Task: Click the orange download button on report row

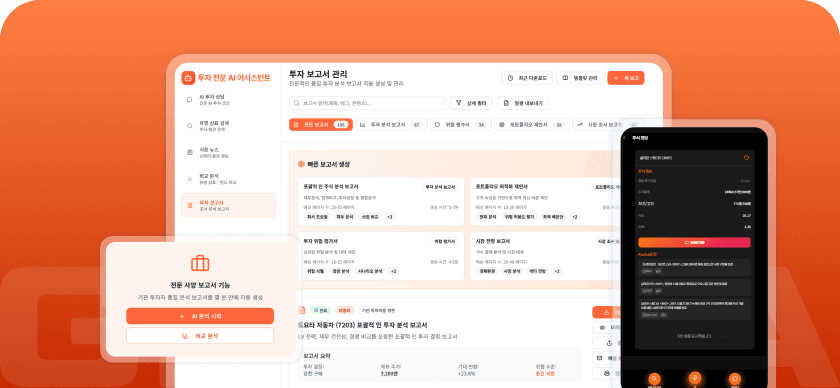Action: coord(606,312)
